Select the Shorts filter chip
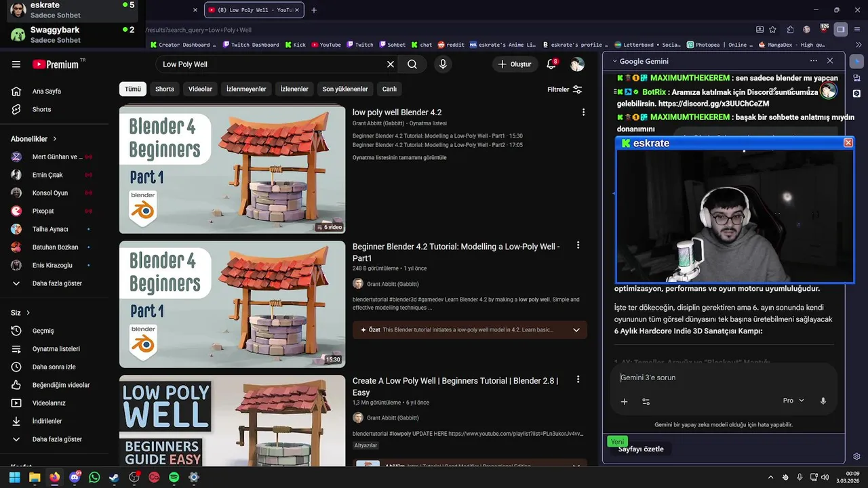 click(165, 89)
